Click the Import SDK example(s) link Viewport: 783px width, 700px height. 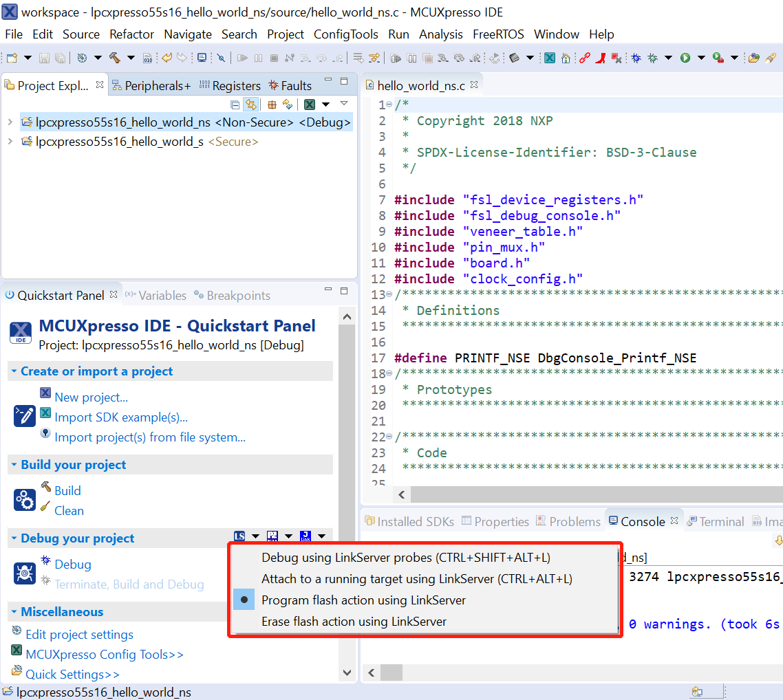pyautogui.click(x=121, y=417)
